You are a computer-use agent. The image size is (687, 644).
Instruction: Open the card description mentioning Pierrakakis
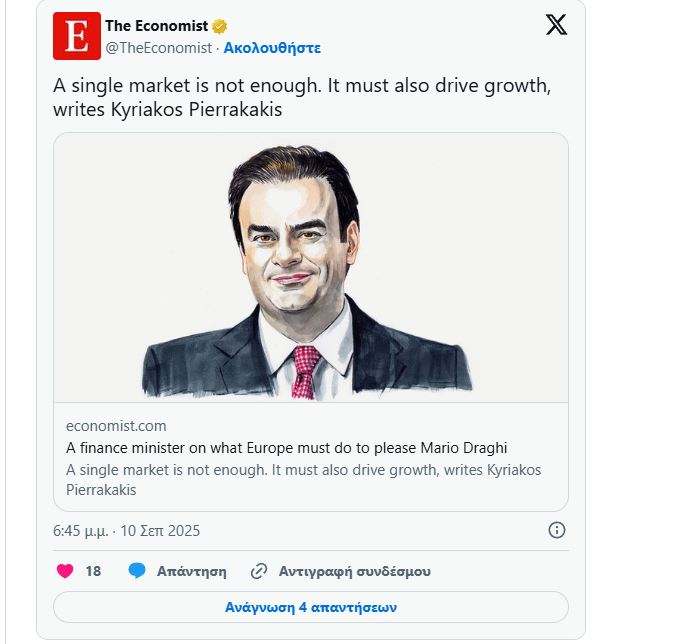[x=304, y=480]
